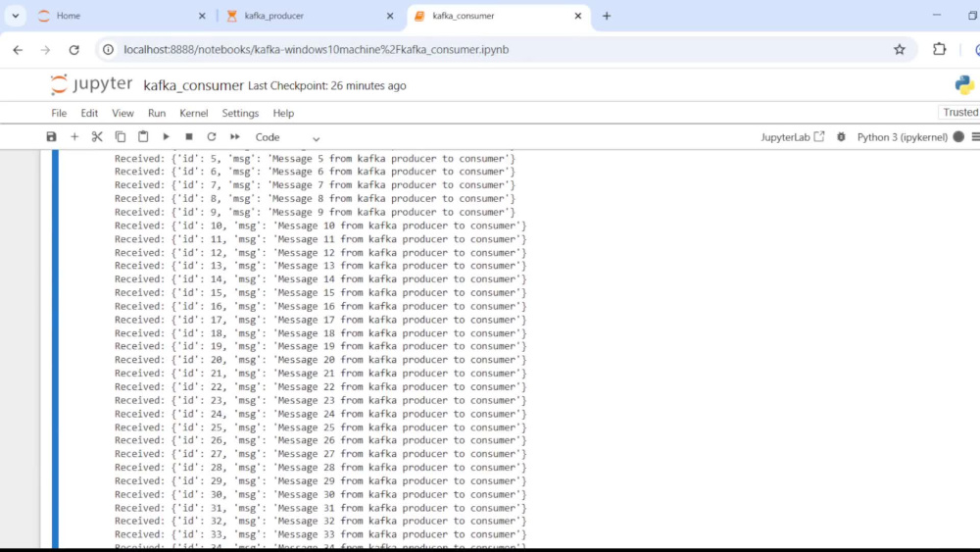Open the Edit menu
980x552 pixels.
click(x=89, y=113)
